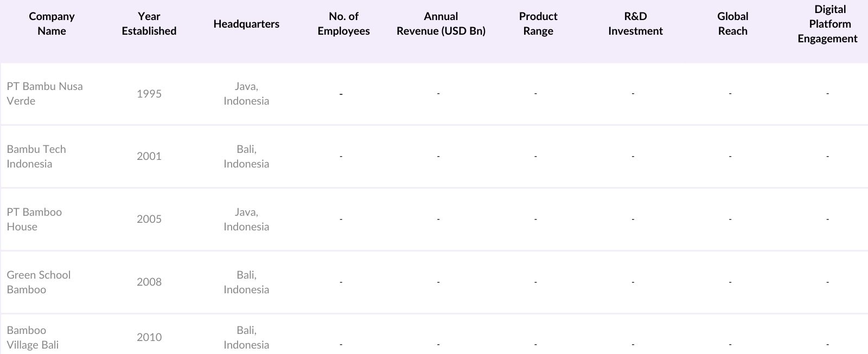Select the Bambu Tech Indonesia company cell

(x=36, y=156)
